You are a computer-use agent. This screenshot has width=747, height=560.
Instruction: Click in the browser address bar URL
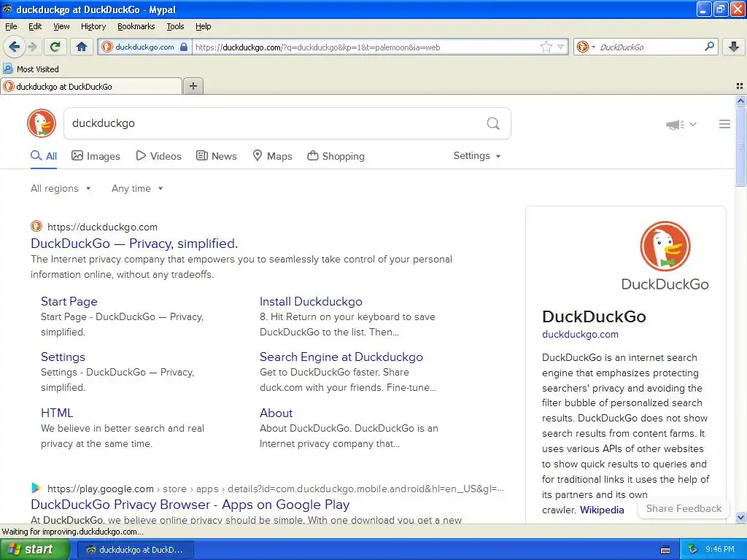365,47
